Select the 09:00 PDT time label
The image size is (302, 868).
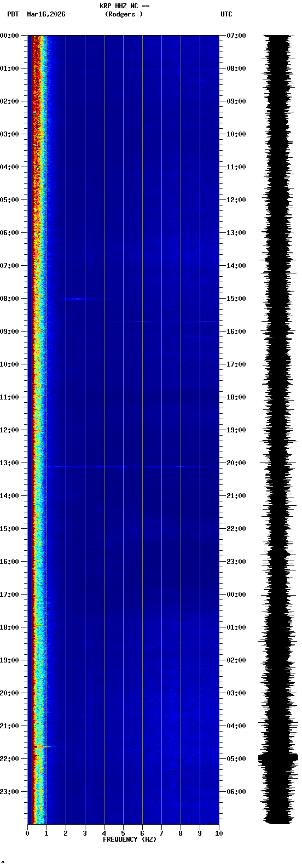click(9, 332)
